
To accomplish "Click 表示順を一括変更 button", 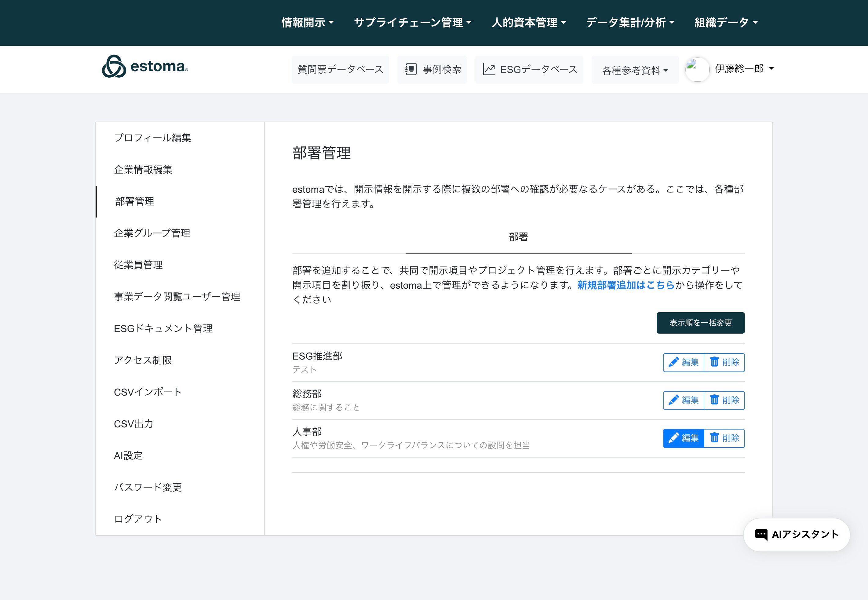I will tap(700, 323).
